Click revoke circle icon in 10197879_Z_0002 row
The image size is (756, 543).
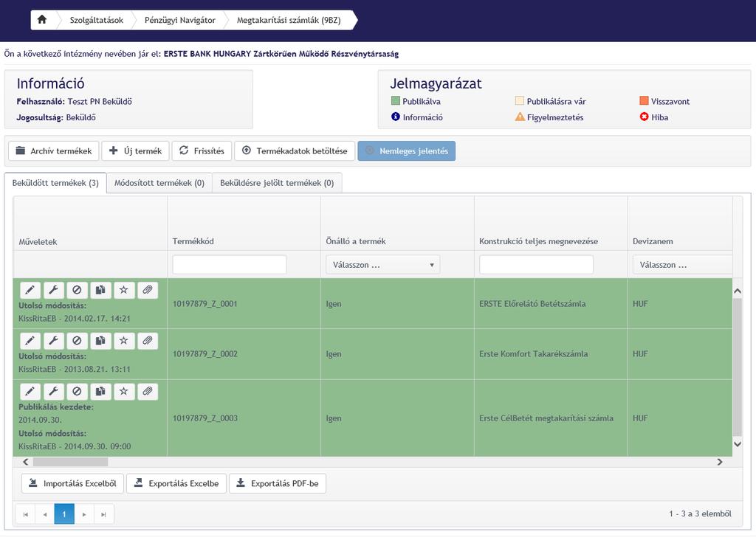[x=77, y=341]
